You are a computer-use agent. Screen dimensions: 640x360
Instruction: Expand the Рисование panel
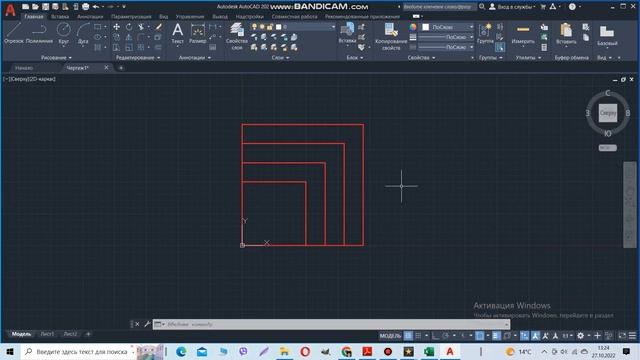tap(56, 58)
